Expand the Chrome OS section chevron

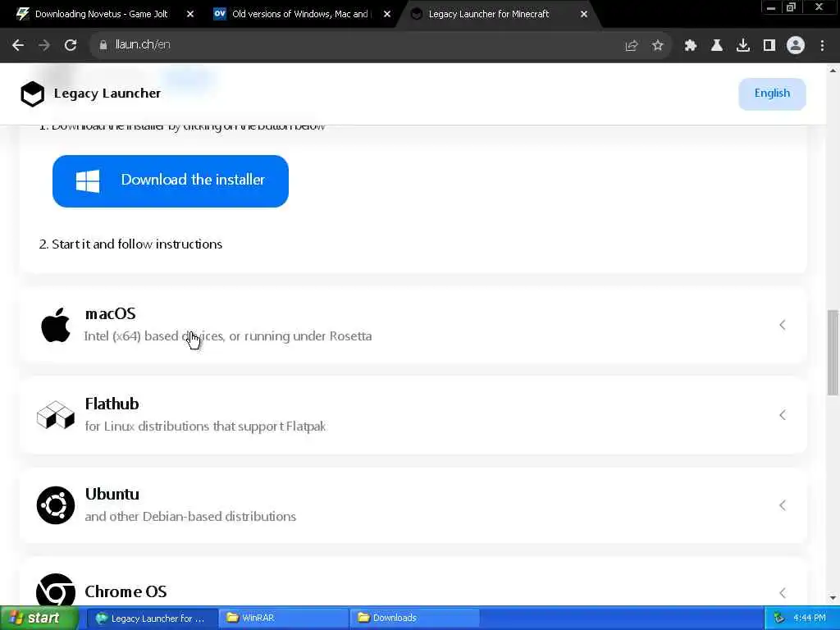(x=782, y=592)
